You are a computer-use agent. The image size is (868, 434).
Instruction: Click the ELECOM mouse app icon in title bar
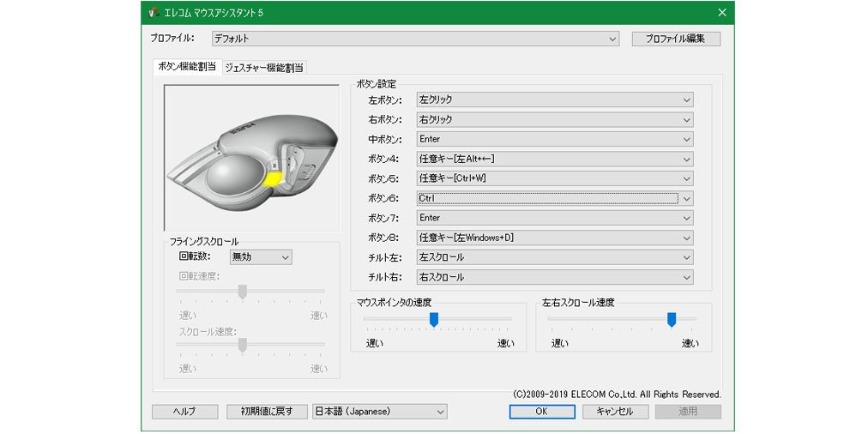point(154,13)
